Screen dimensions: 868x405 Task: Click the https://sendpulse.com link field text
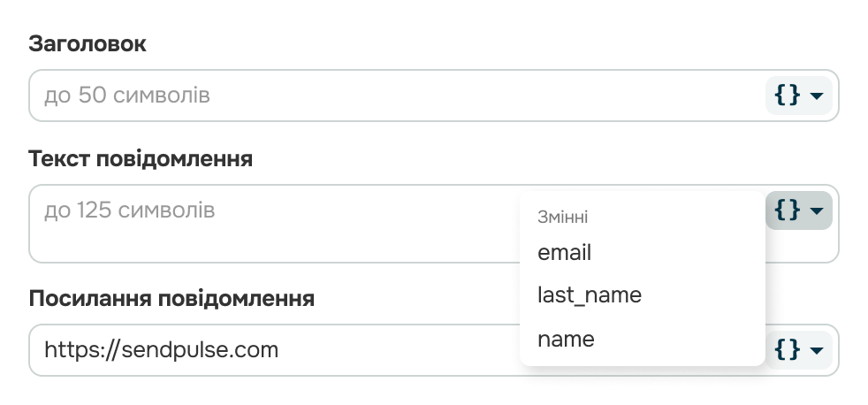tap(161, 350)
